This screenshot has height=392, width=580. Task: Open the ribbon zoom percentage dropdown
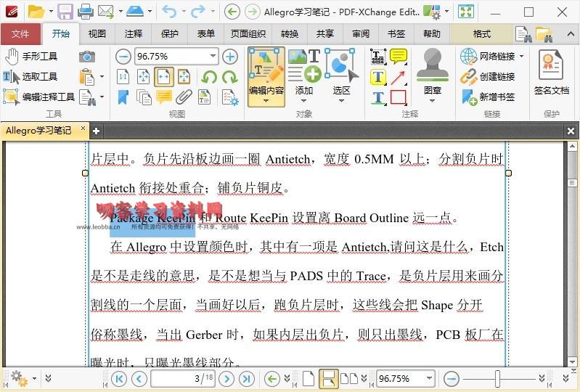click(213, 57)
